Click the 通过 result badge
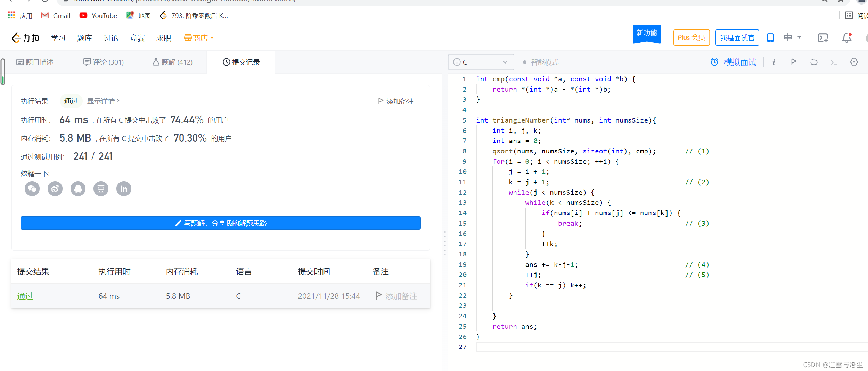 click(x=71, y=101)
